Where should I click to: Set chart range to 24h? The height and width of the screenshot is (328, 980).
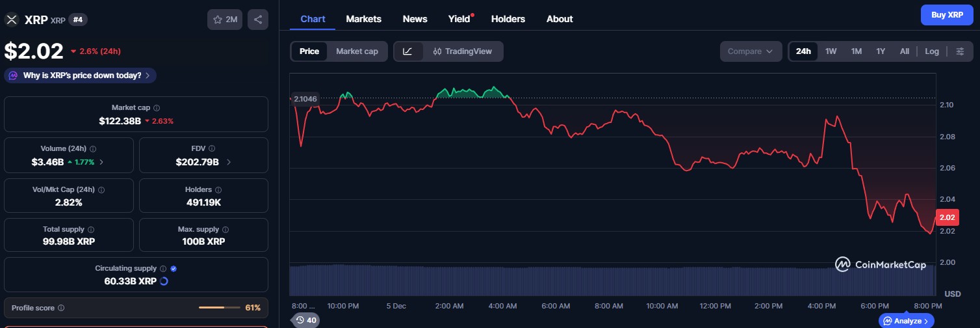(803, 51)
